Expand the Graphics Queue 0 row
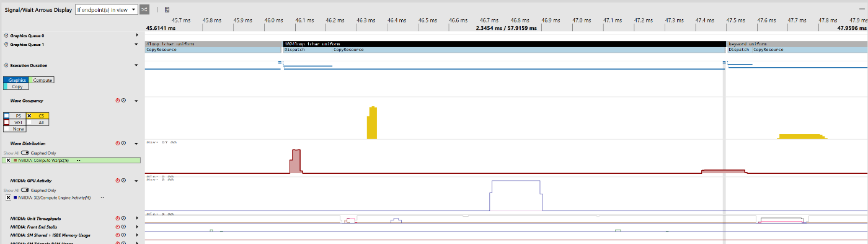This screenshot has width=868, height=244. pos(136,35)
